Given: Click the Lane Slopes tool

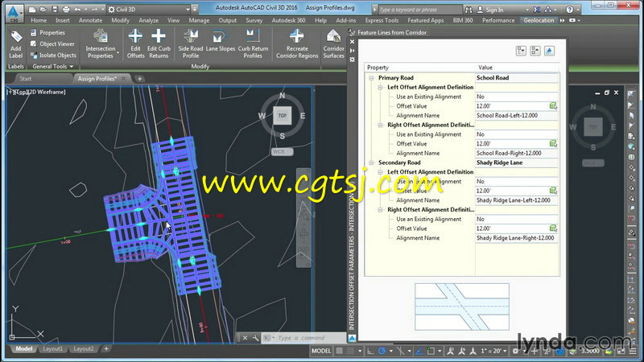Looking at the screenshot, I should (x=220, y=41).
